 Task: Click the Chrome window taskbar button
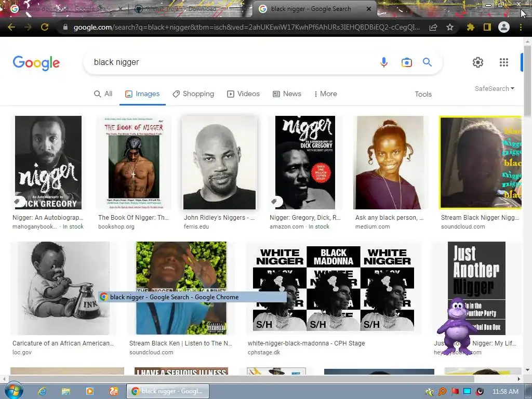168,391
